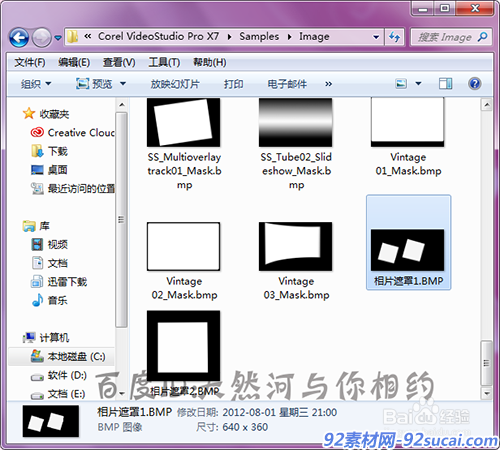
Task: Expand the address bar history dropdown
Action: [376, 37]
